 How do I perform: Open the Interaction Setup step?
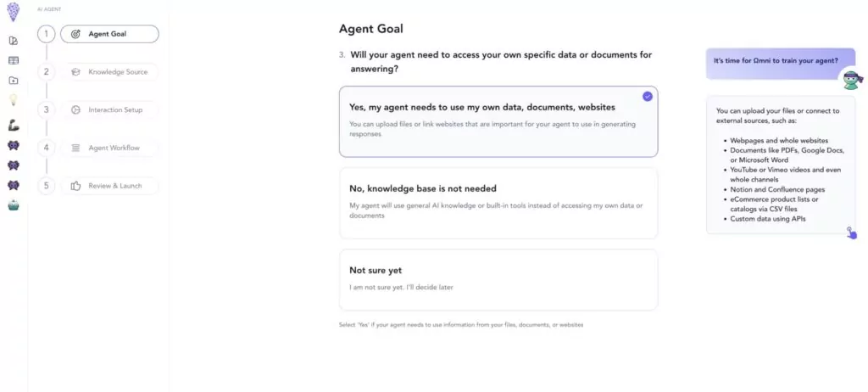109,109
